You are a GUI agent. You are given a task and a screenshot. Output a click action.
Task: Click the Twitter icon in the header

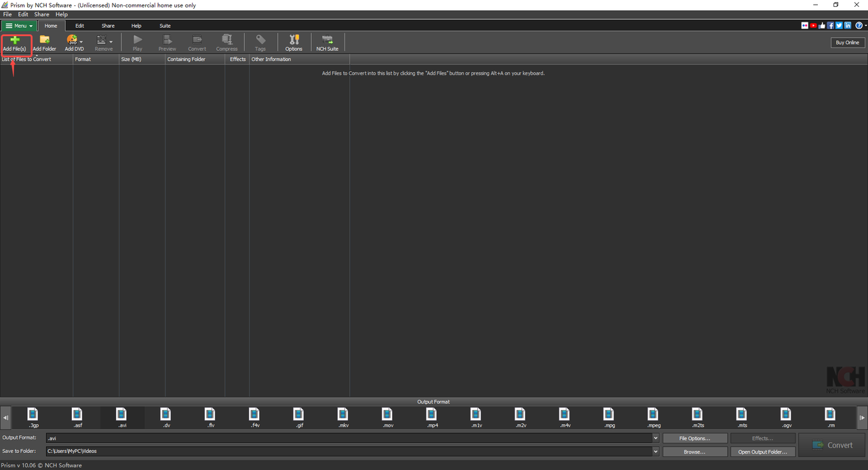(x=840, y=25)
